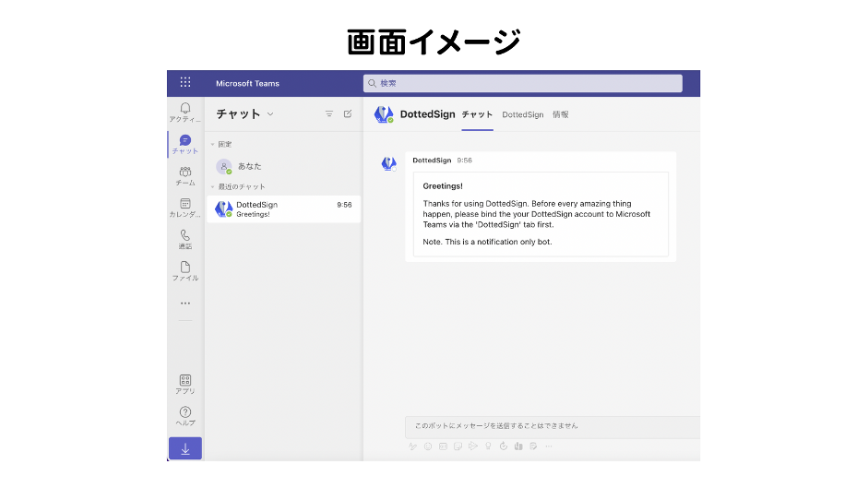Viewport: 868px width, 488px height.
Task: Show more apps ellipsis in sidebar
Action: (x=184, y=303)
